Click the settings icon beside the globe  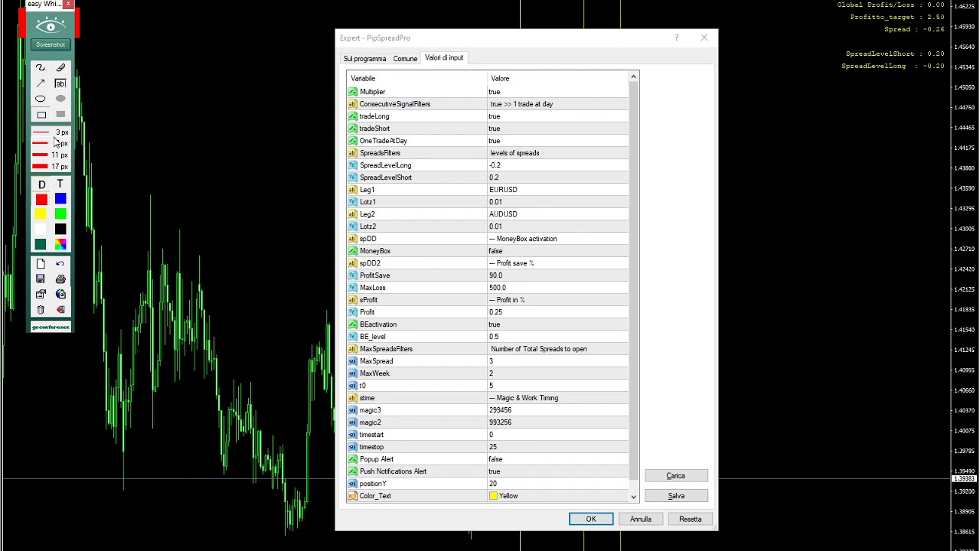coord(41,295)
